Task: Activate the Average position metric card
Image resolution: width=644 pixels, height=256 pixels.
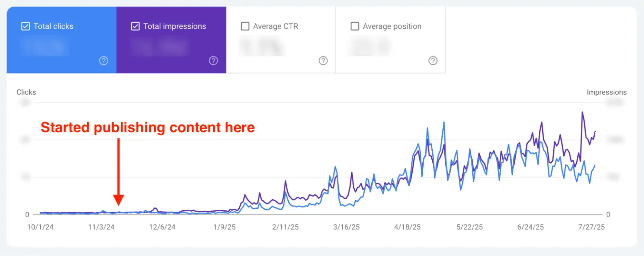Action: (x=390, y=40)
